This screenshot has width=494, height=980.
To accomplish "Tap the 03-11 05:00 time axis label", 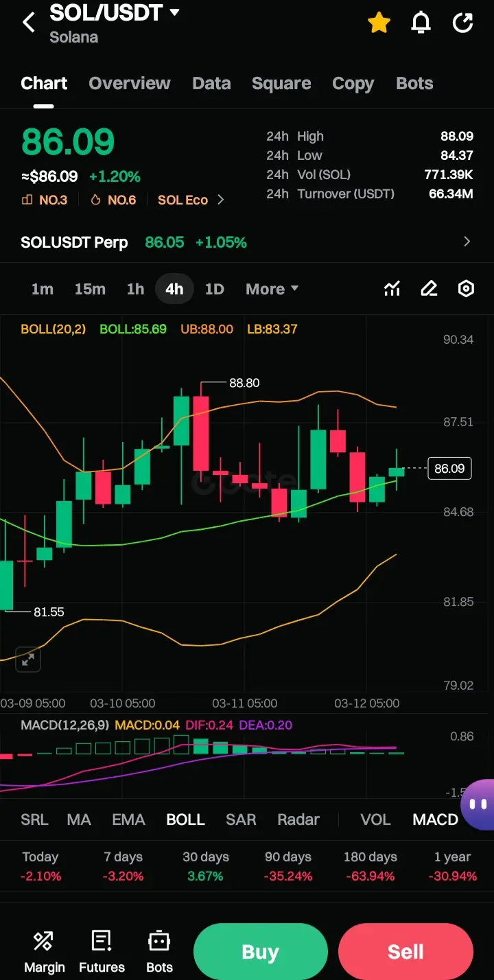I will pos(245,703).
